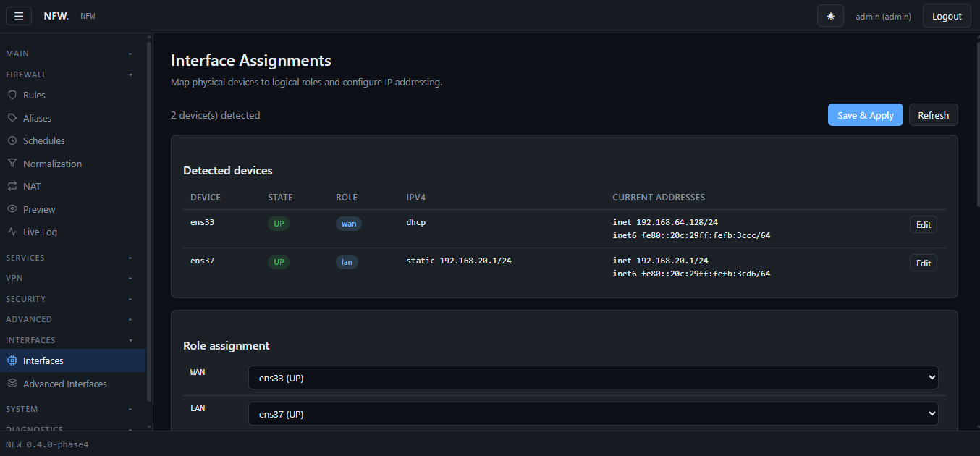Click the Advanced Interfaces layers icon
Viewport: 980px width, 456px height.
[x=12, y=384]
